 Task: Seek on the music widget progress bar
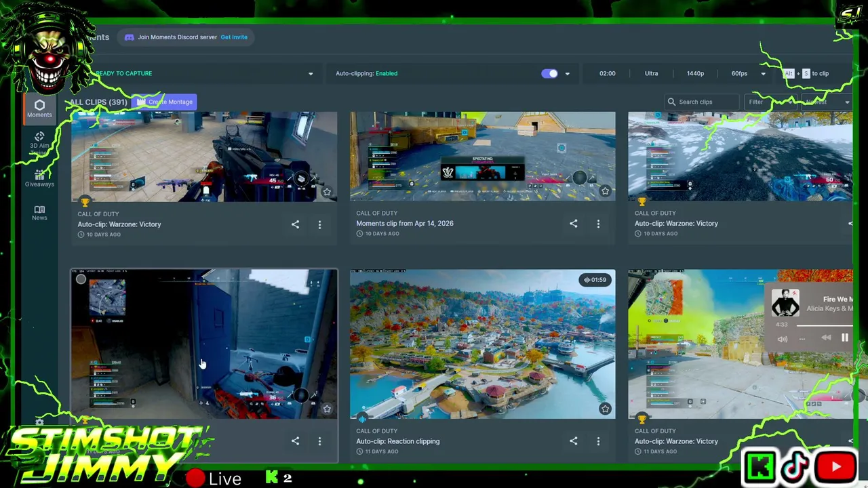point(825,325)
